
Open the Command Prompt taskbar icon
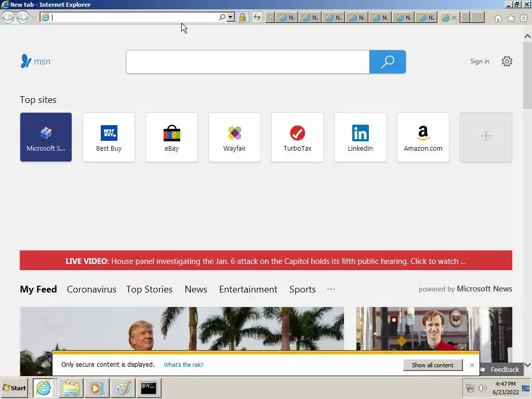coord(149,388)
